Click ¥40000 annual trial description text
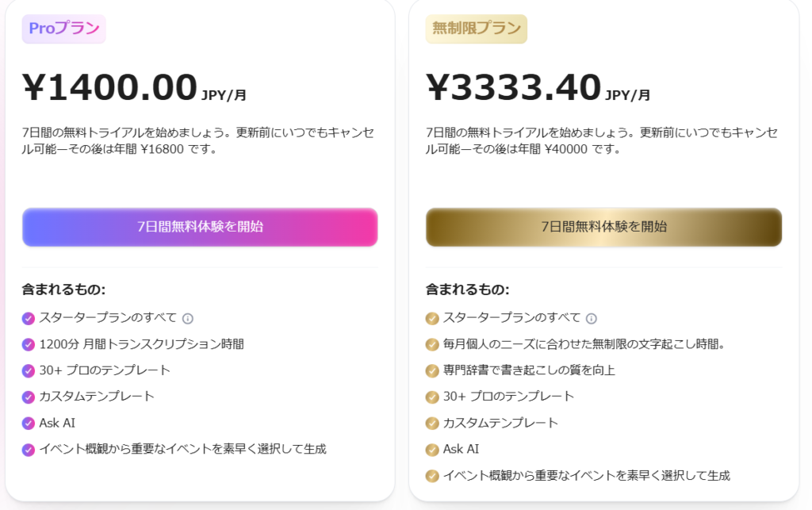 [601, 141]
